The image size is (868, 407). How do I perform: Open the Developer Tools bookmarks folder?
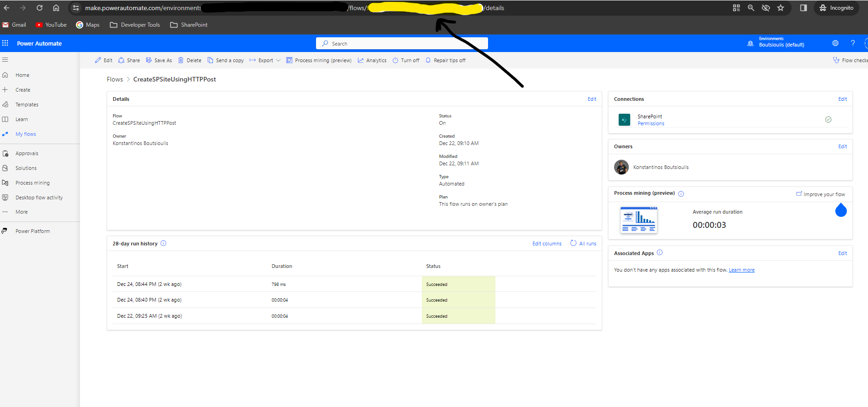pyautogui.click(x=135, y=25)
